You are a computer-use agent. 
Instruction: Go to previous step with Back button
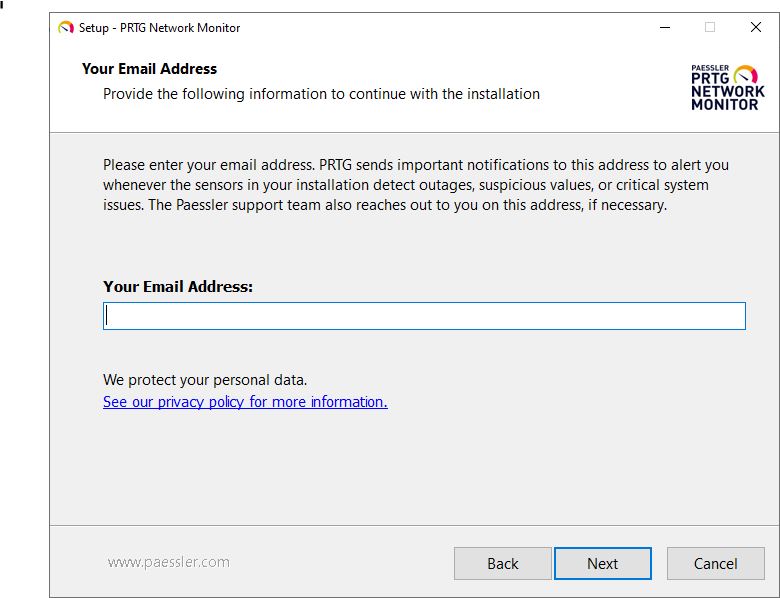[503, 564]
